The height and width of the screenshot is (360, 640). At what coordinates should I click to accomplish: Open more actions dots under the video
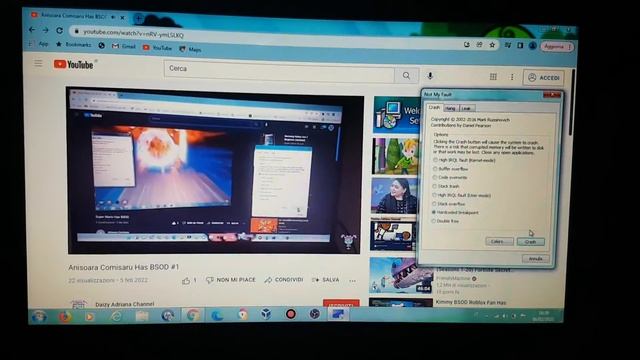pos(353,281)
